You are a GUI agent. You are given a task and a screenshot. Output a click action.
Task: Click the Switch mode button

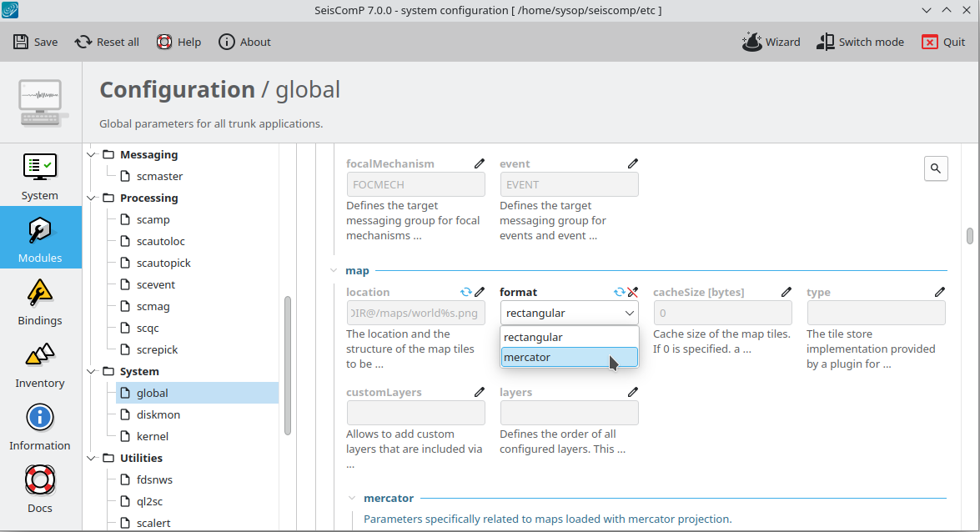click(860, 42)
